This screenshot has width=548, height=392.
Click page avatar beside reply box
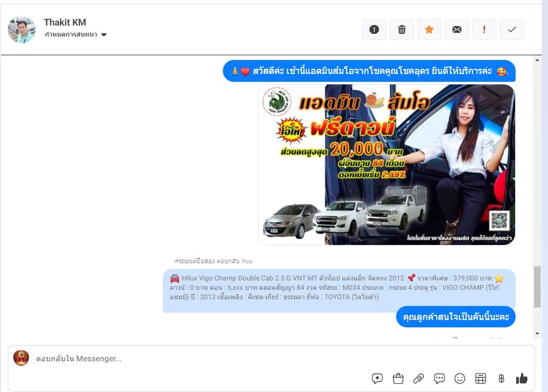pyautogui.click(x=21, y=358)
